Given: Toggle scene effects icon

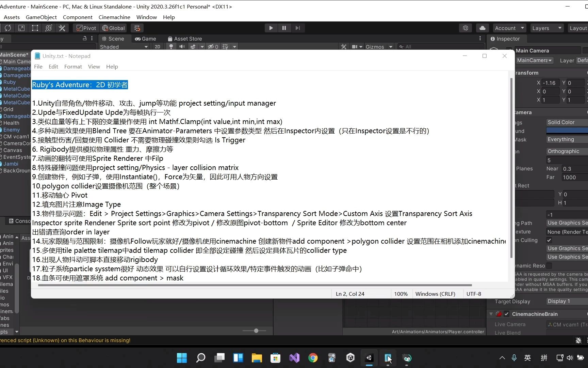Looking at the screenshot, I should [193, 47].
